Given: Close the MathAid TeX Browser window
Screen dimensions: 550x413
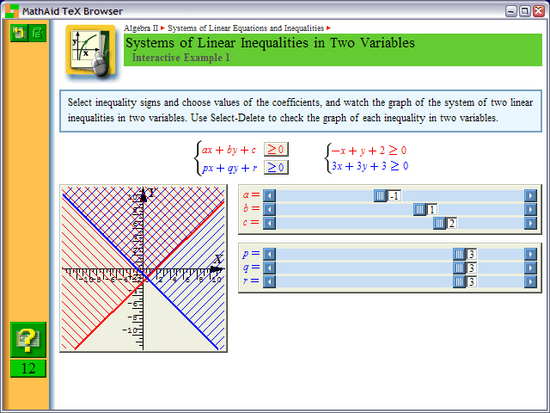Looking at the screenshot, I should [538, 11].
